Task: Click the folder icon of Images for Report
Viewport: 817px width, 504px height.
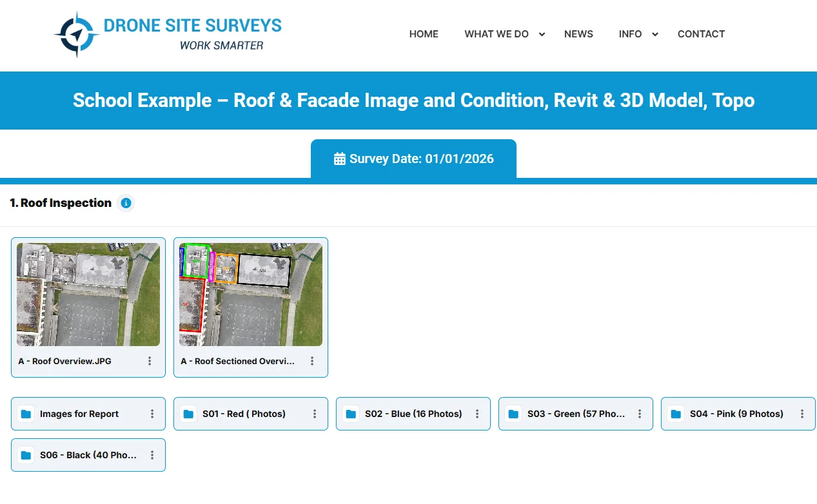Action: tap(26, 414)
